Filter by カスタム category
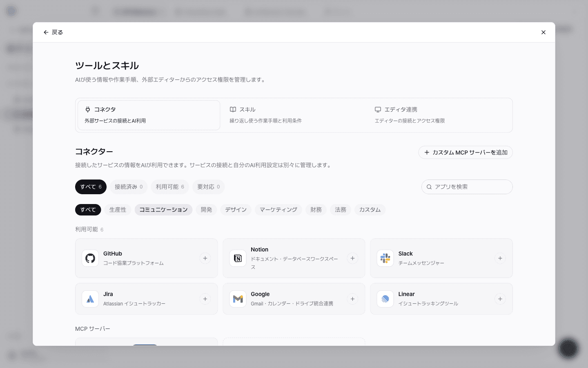588x368 pixels. click(370, 210)
